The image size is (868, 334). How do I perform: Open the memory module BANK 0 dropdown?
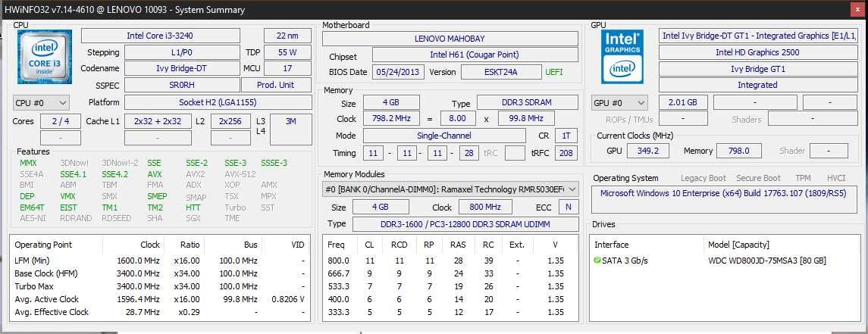(x=450, y=189)
